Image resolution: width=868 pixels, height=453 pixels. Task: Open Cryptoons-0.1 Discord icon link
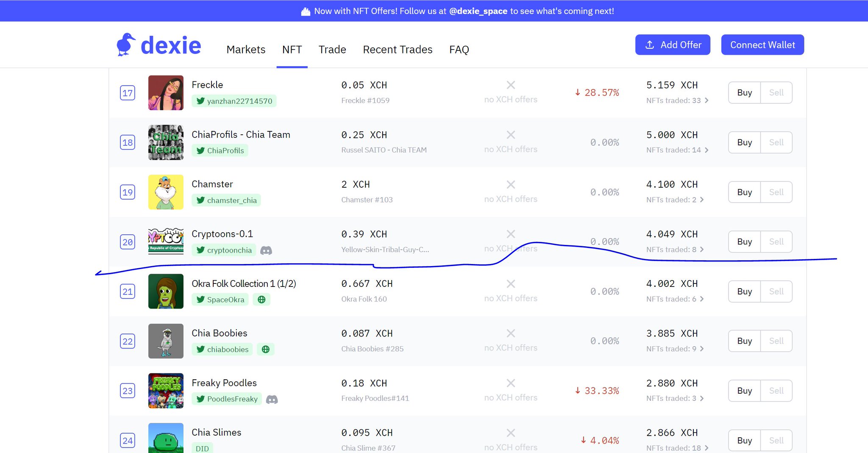(266, 250)
